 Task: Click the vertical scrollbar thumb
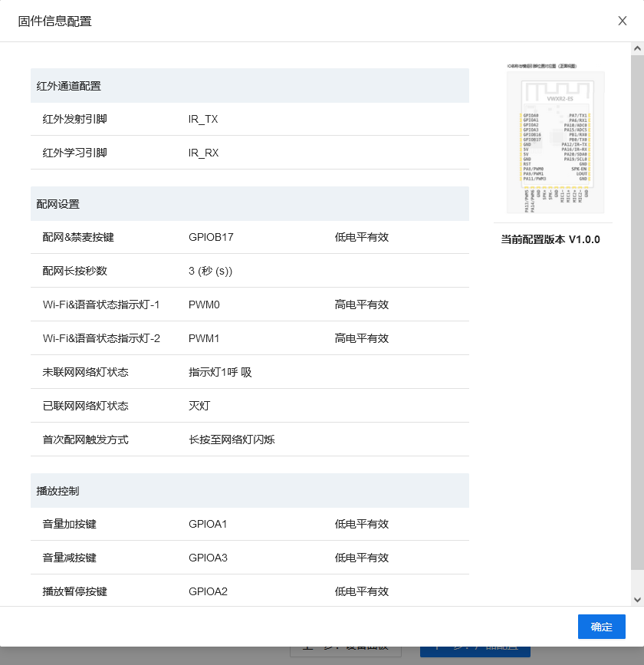pyautogui.click(x=636, y=307)
